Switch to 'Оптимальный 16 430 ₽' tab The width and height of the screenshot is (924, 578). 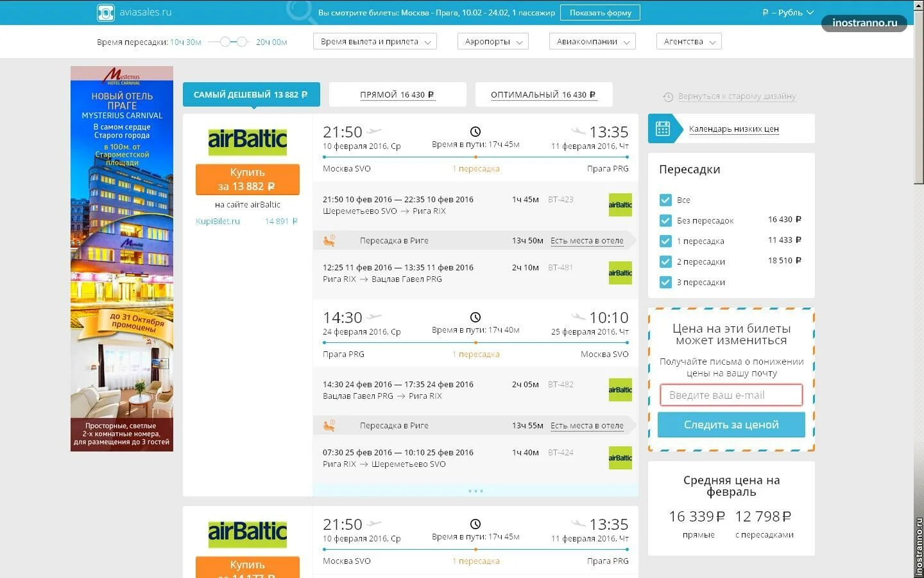[543, 94]
